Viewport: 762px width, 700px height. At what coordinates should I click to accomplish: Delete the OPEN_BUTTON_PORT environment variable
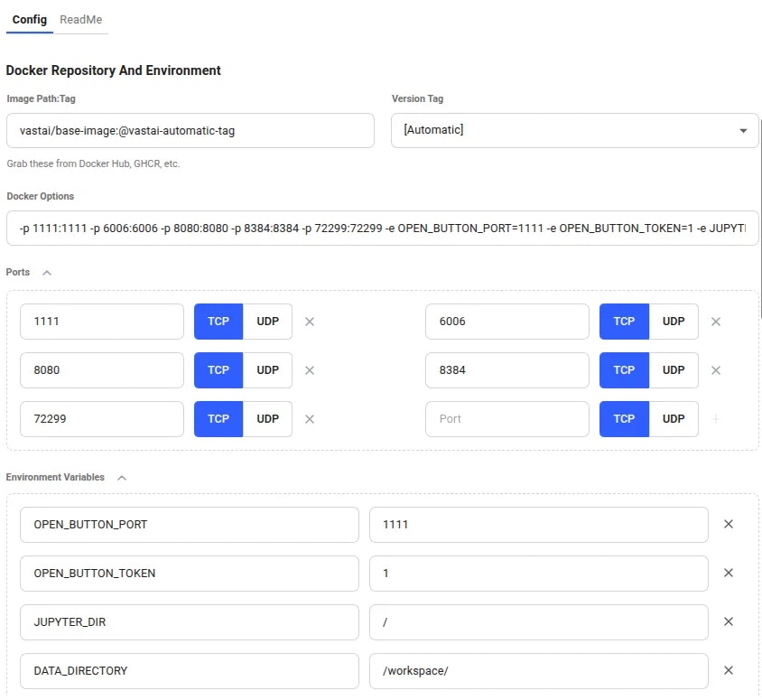pos(729,524)
